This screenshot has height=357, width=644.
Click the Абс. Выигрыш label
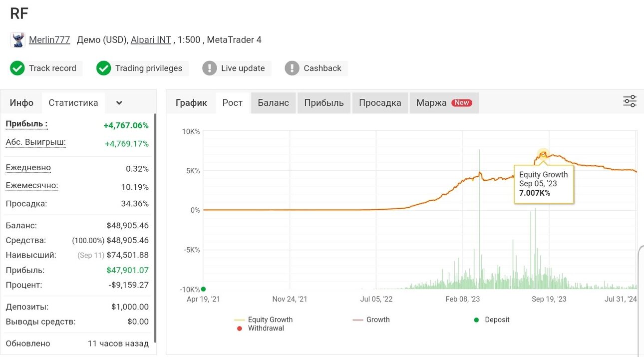tap(35, 142)
